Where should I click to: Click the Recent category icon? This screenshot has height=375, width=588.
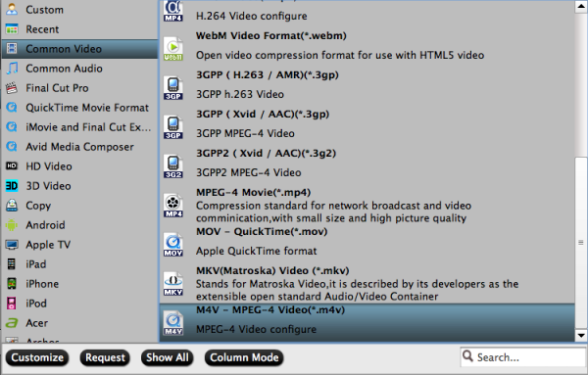click(12, 29)
